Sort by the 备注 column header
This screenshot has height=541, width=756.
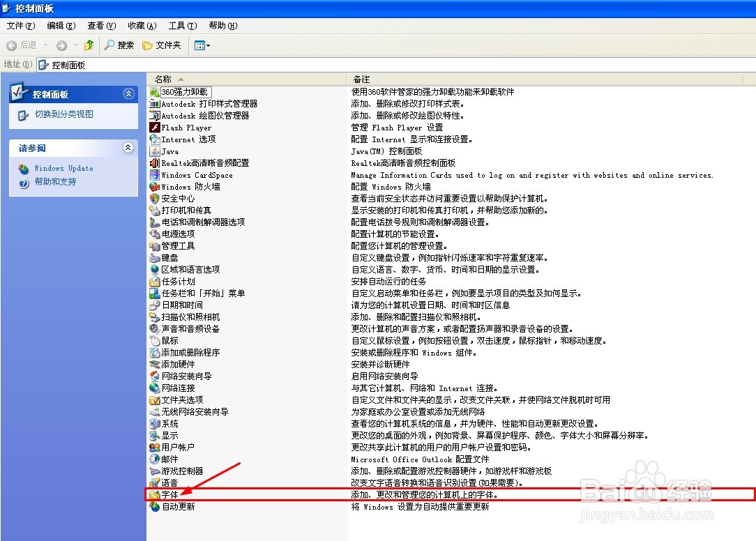coord(545,79)
